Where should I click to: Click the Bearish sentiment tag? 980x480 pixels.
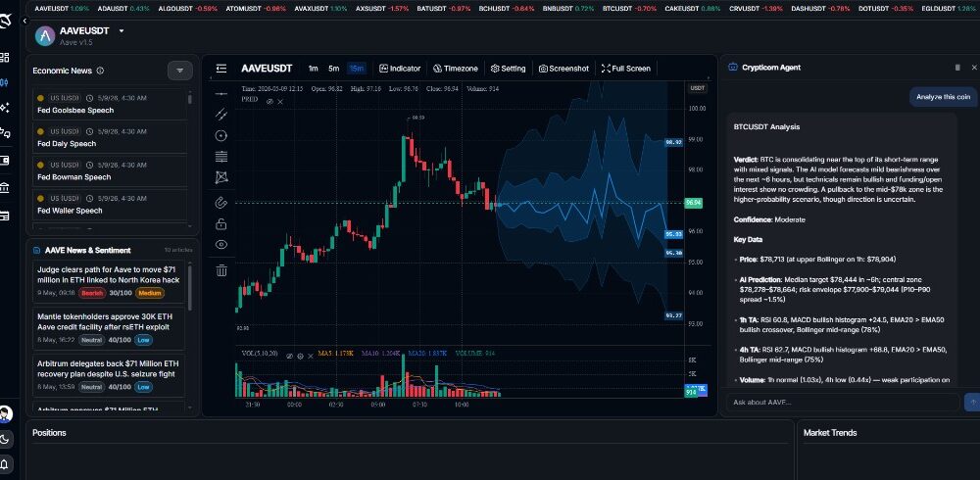[x=92, y=293]
